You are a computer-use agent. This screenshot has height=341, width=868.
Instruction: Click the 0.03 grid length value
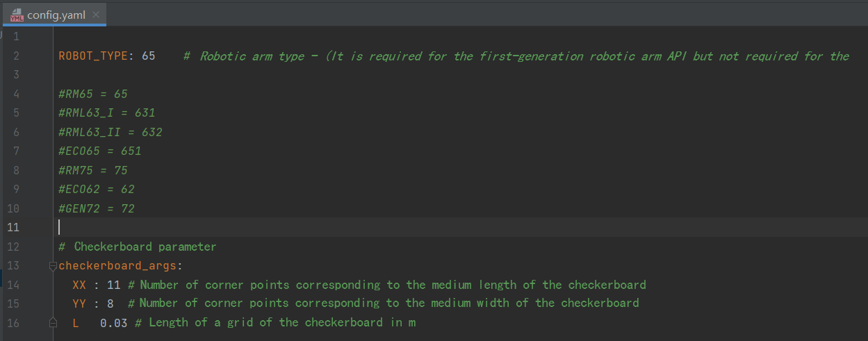click(113, 323)
